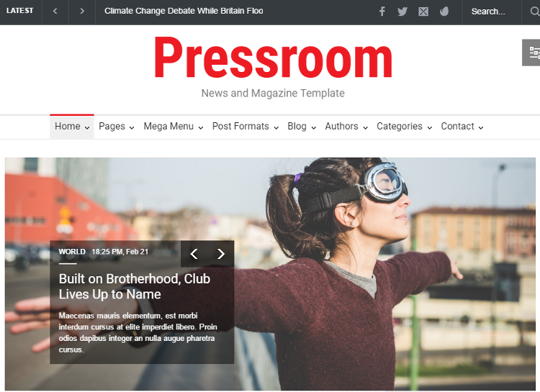Show previous latest news headline

coord(55,12)
